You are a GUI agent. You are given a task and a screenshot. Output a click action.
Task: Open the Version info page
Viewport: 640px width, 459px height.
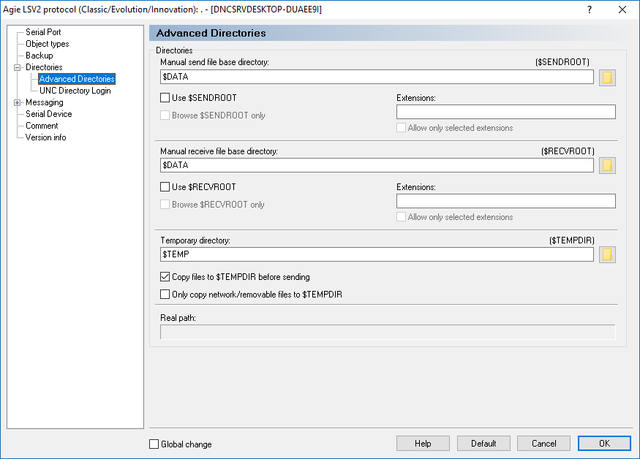tap(46, 137)
